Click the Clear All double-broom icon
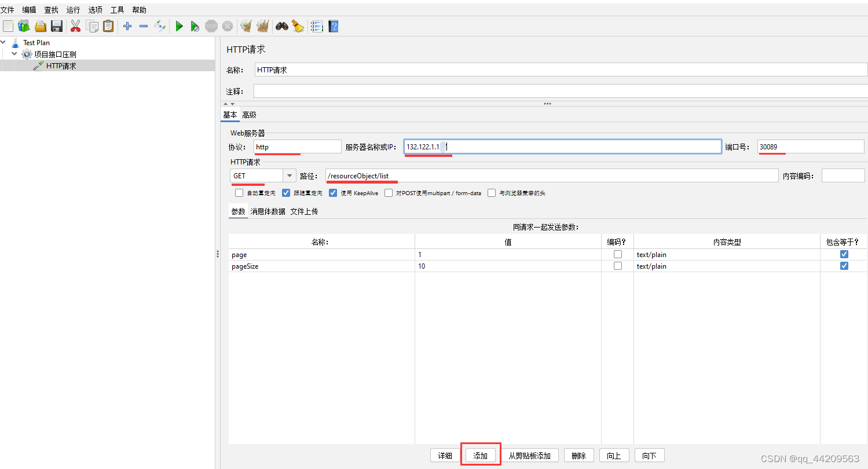The image size is (868, 469). [x=263, y=26]
